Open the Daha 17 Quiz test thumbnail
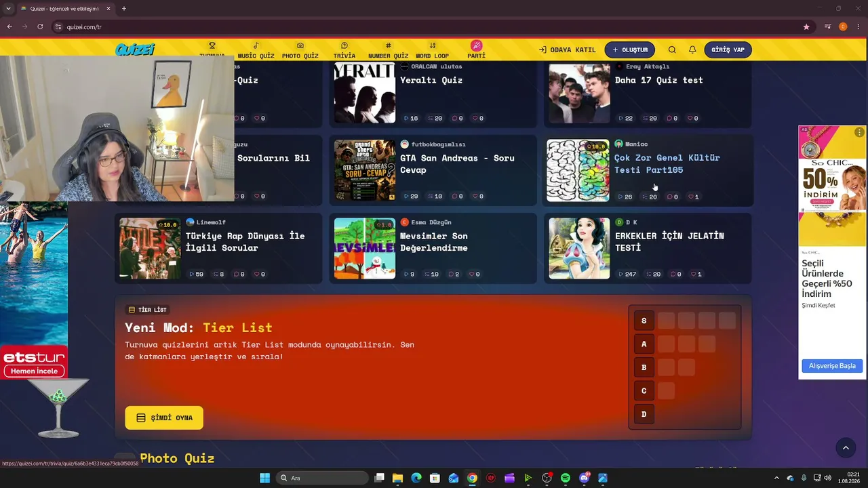 pos(579,93)
